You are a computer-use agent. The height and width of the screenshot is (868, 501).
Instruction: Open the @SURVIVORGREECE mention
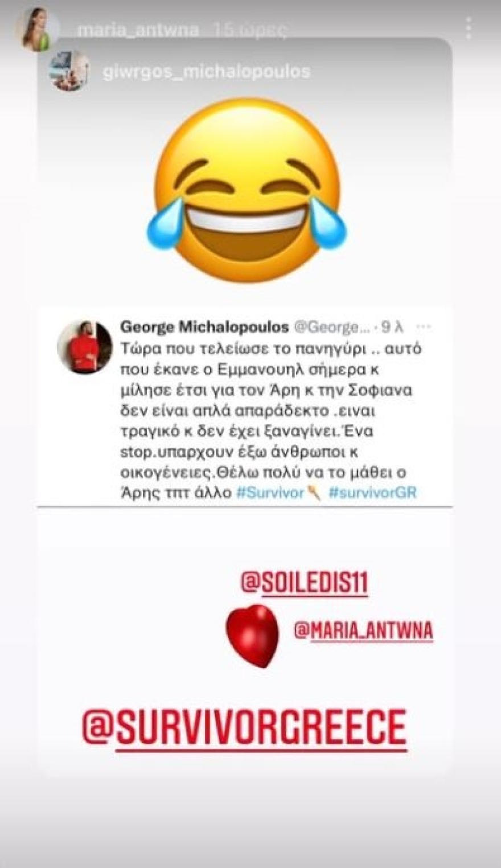pyautogui.click(x=245, y=728)
